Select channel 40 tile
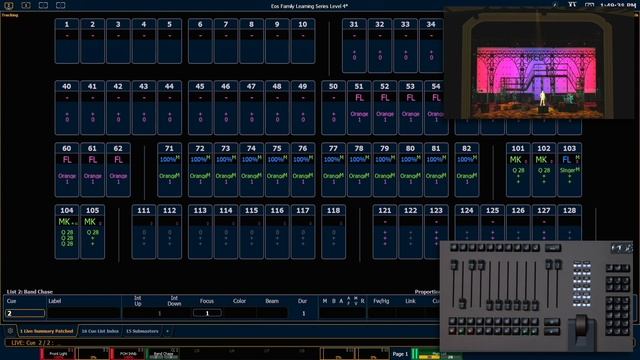Screen dimensions: 640x360 [x=67, y=107]
